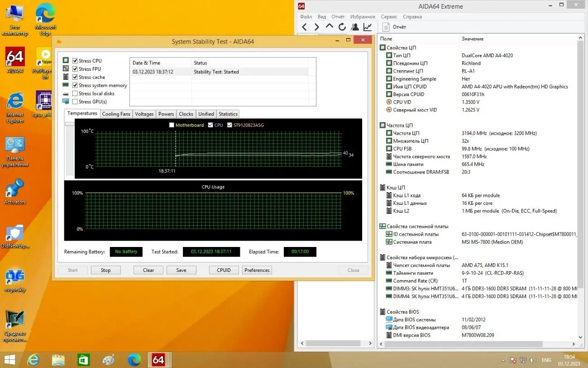Click the refresh icon in AIDA64 toolbar
This screenshot has width=588, height=368.
click(342, 27)
